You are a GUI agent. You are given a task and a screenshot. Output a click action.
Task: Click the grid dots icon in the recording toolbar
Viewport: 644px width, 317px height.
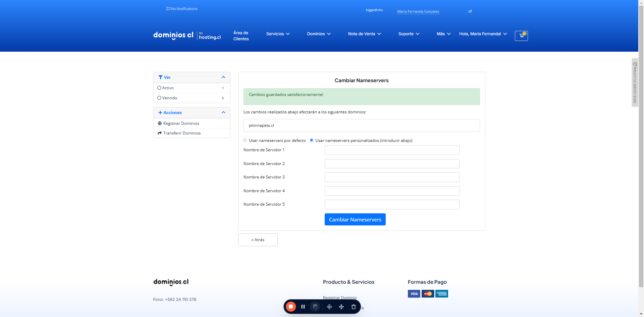click(x=329, y=307)
